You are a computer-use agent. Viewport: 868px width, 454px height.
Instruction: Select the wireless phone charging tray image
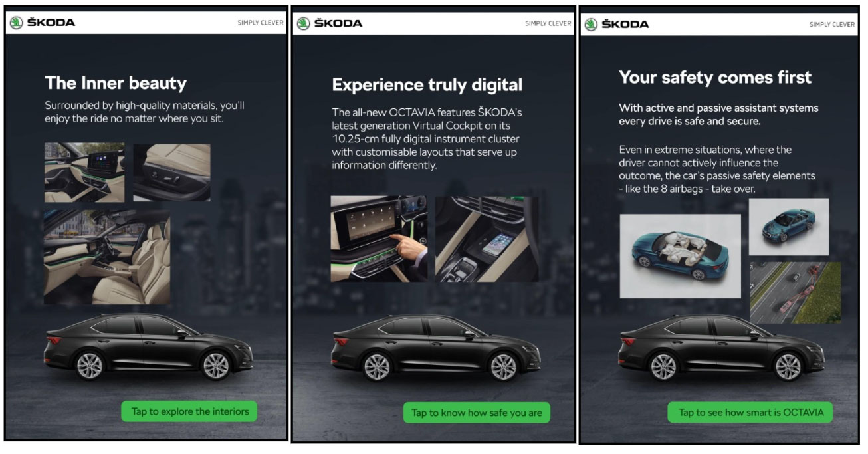click(x=487, y=239)
